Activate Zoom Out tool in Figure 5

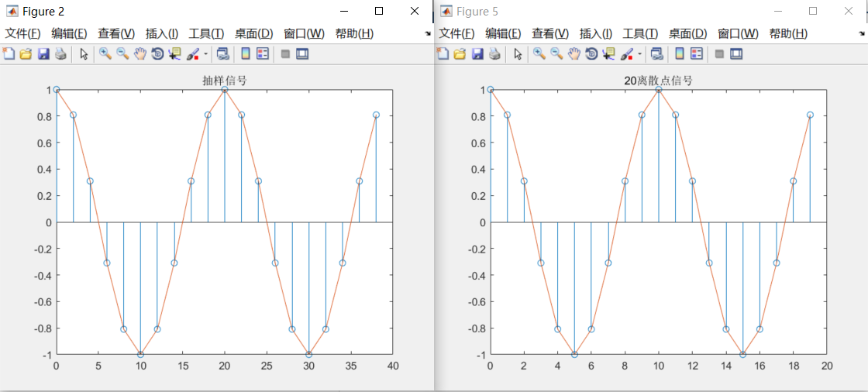point(557,53)
